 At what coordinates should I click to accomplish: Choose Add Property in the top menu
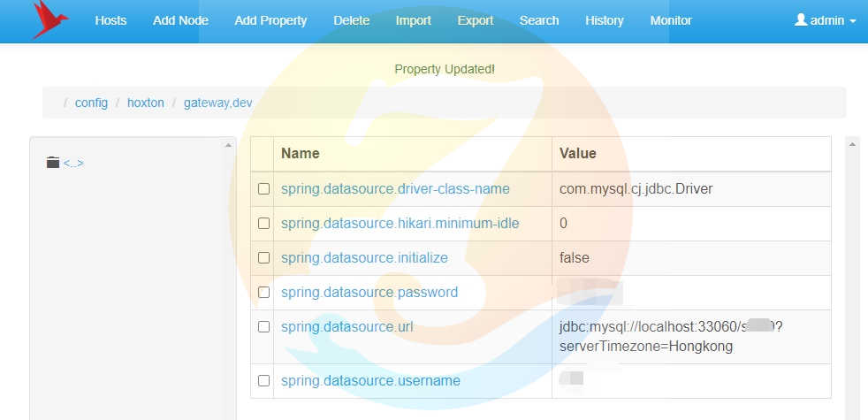coord(270,20)
